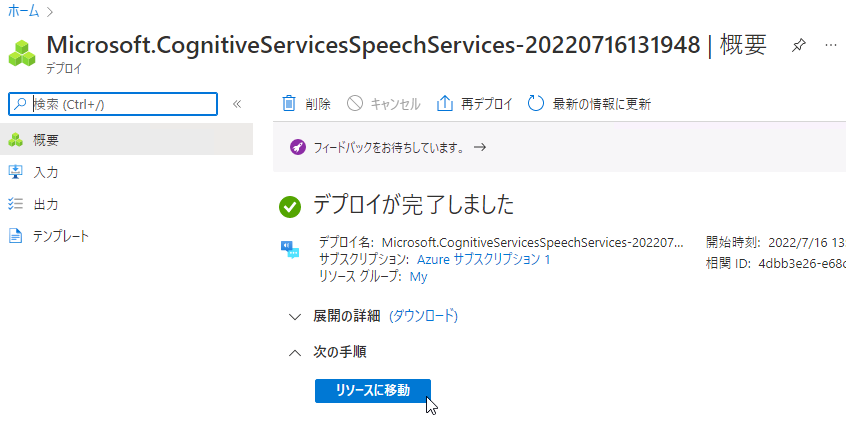Go to the ホーム breadcrumb link
This screenshot has width=846, height=421.
pyautogui.click(x=23, y=11)
